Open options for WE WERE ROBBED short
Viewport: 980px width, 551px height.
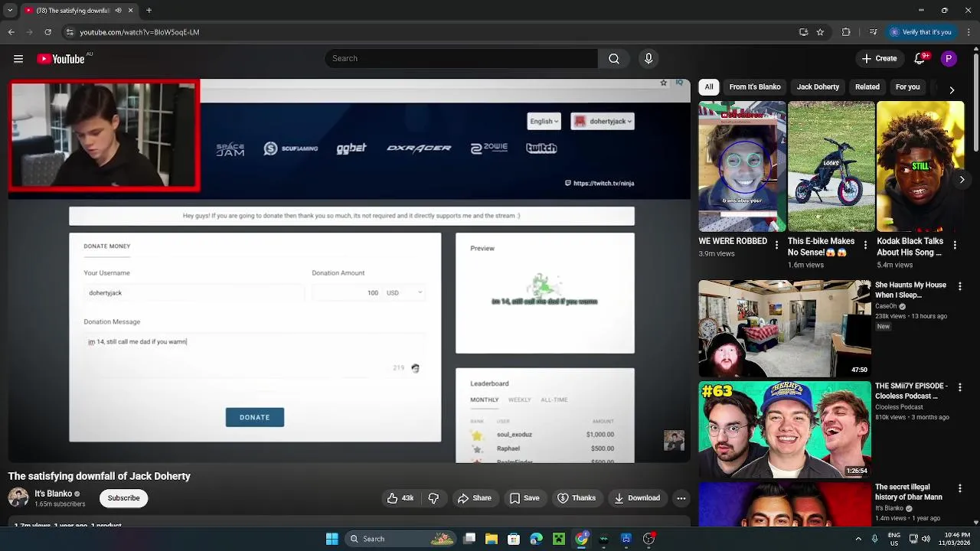776,245
